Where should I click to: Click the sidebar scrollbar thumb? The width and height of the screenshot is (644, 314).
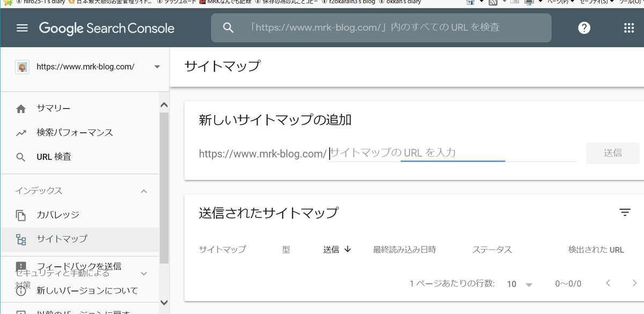click(x=164, y=188)
